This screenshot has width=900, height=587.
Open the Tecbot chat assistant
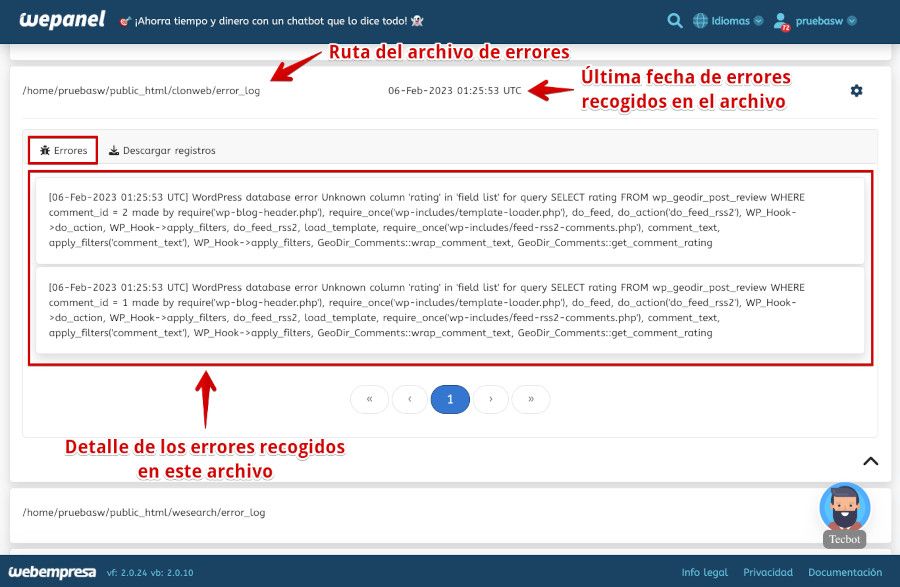(x=845, y=515)
